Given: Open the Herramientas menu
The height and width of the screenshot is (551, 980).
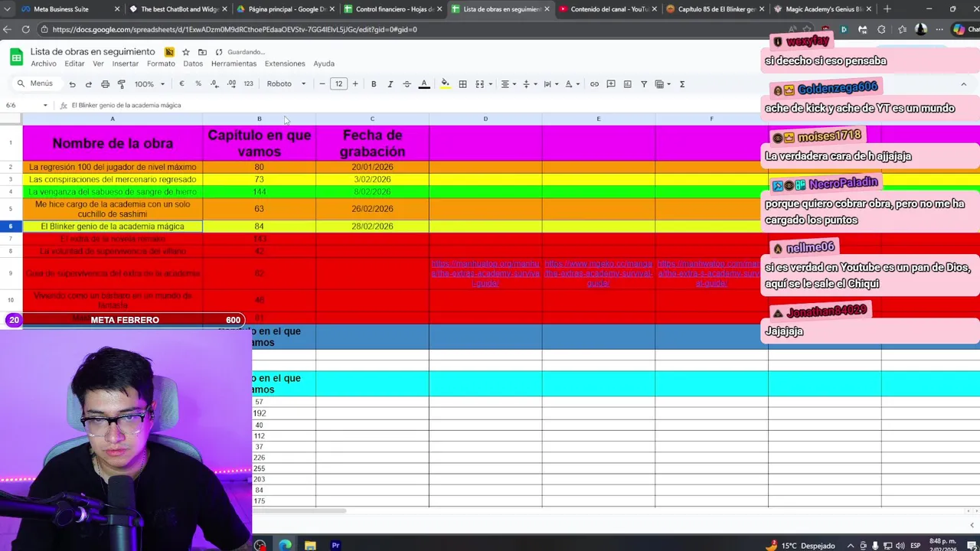Looking at the screenshot, I should click(x=234, y=64).
